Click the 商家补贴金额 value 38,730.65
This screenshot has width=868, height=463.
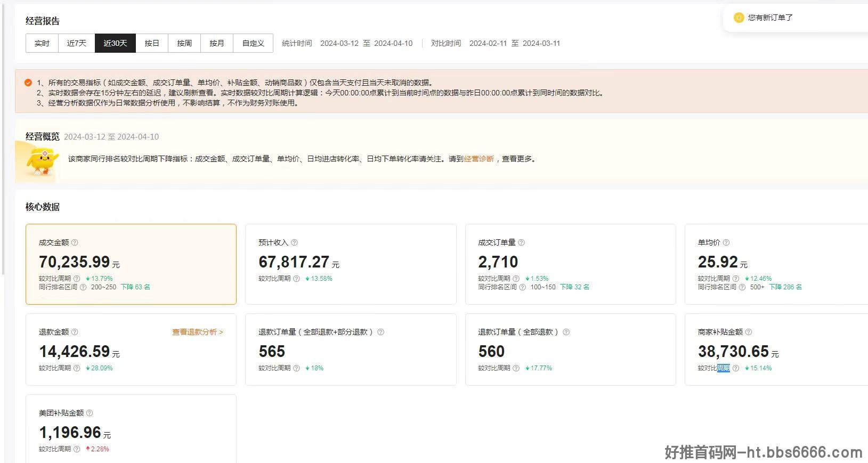(734, 352)
